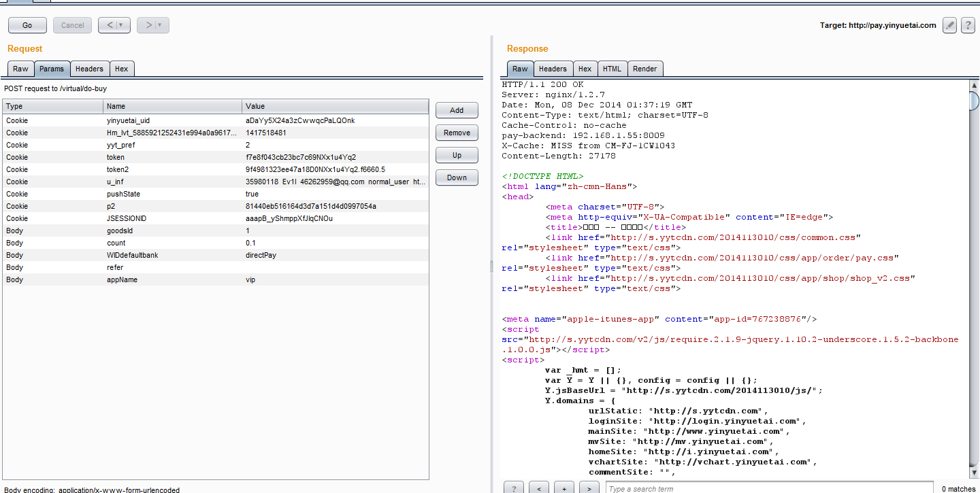The image size is (980, 493).
Task: Click the pay-backend header line
Action: point(583,135)
